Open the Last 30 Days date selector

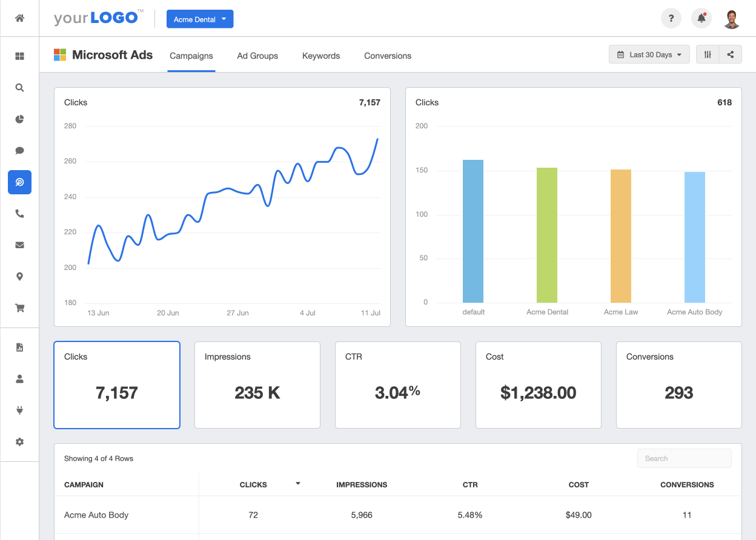click(x=649, y=54)
